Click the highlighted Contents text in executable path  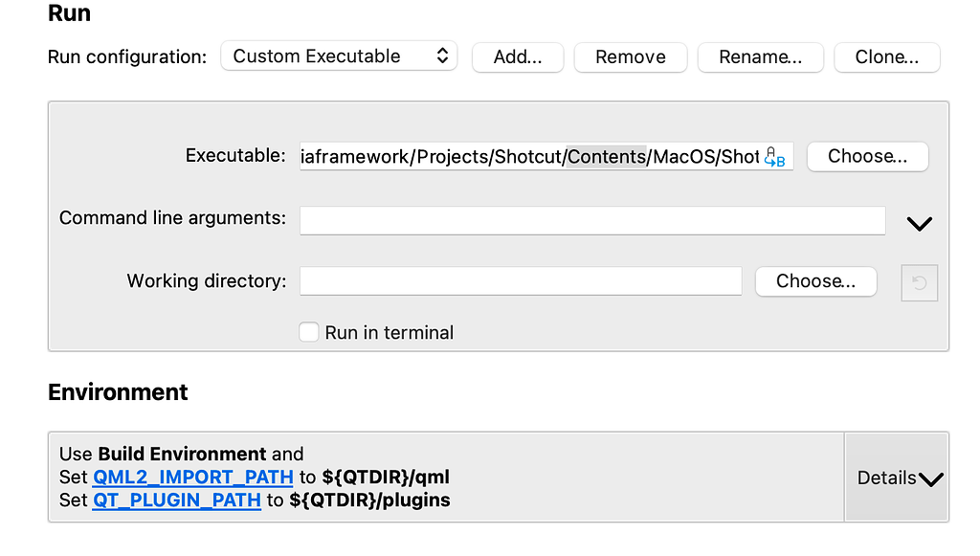[x=607, y=157]
